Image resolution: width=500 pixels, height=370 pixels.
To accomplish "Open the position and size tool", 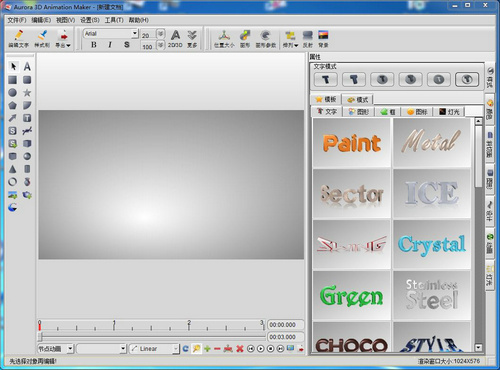I will 224,39.
